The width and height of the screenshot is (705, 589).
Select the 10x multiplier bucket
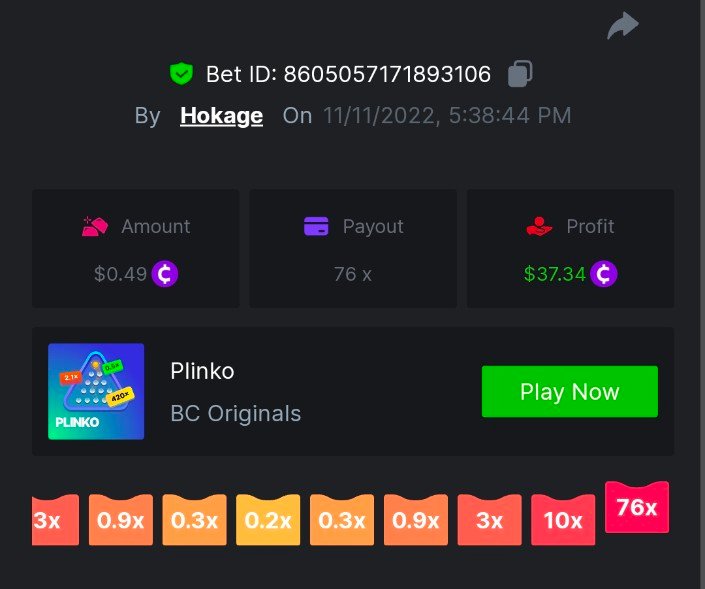coord(563,520)
